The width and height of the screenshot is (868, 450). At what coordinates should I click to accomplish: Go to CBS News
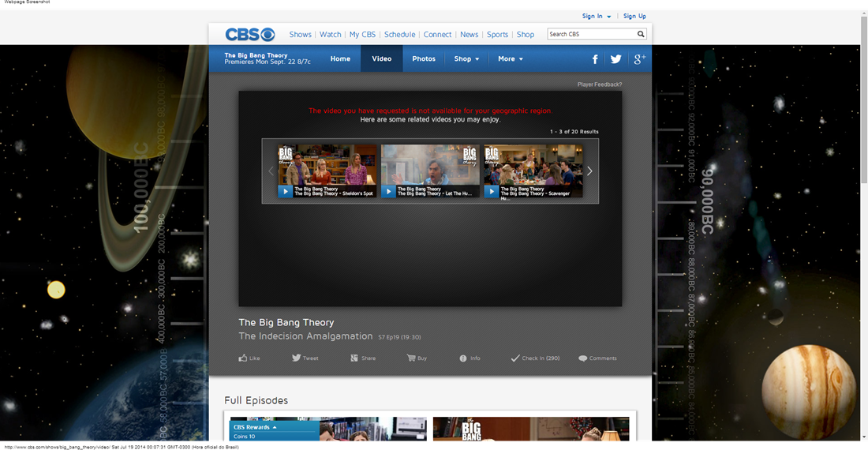[469, 34]
